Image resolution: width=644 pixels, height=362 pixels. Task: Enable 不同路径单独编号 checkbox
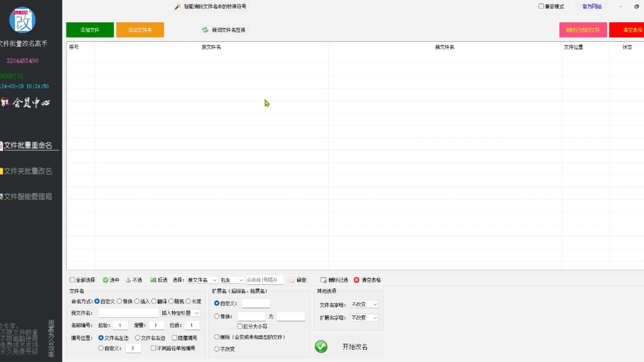click(153, 348)
